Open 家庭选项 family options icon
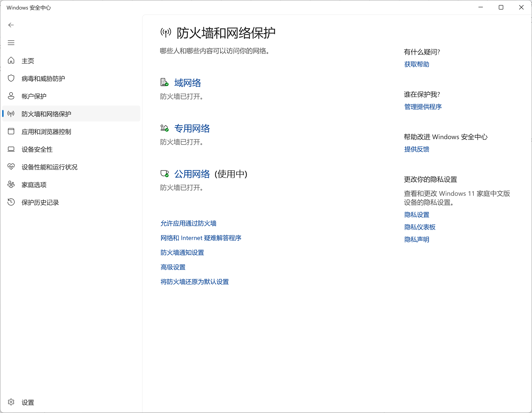Image resolution: width=532 pixels, height=413 pixels. [x=11, y=185]
